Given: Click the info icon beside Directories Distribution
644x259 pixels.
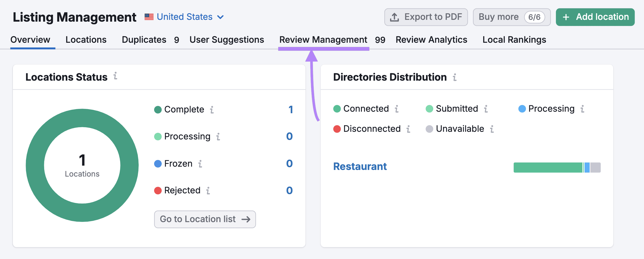Looking at the screenshot, I should 454,77.
